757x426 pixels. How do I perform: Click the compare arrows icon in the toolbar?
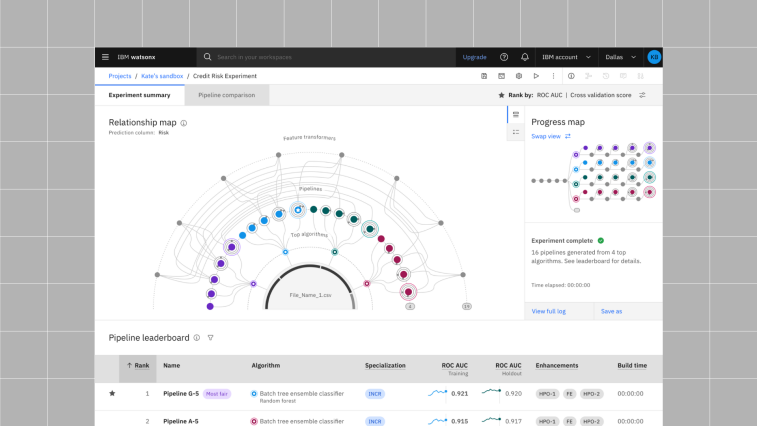[x=641, y=76]
